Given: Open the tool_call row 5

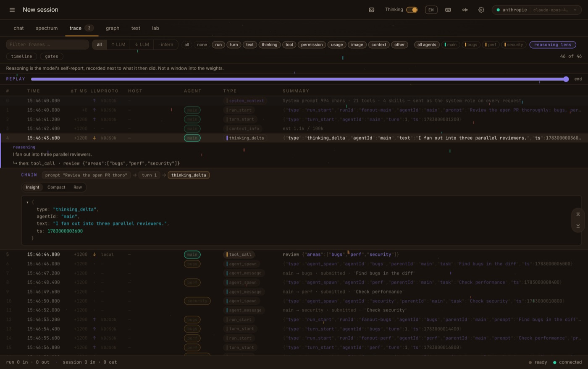Looking at the screenshot, I should coord(294,254).
